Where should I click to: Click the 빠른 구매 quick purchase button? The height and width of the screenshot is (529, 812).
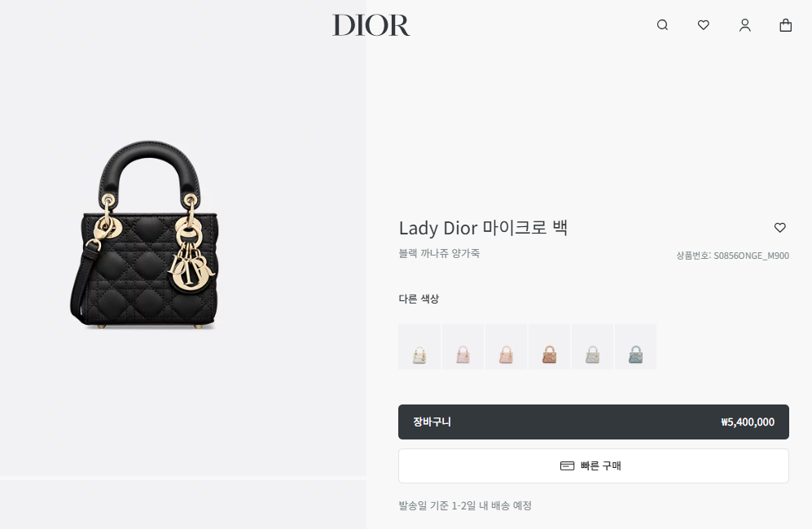[x=594, y=466]
